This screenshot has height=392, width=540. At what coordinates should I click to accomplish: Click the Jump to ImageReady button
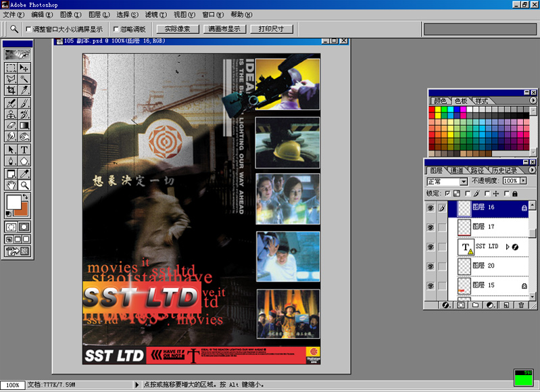[x=18, y=251]
